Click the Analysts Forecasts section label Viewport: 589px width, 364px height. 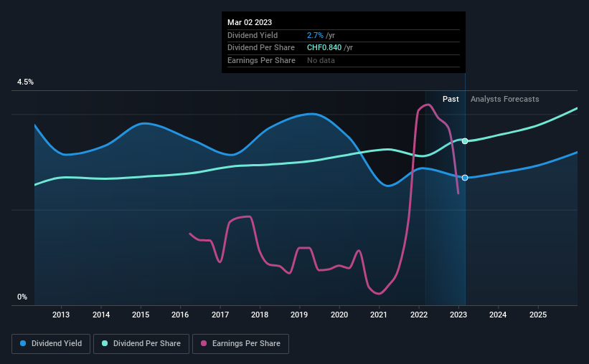[505, 99]
